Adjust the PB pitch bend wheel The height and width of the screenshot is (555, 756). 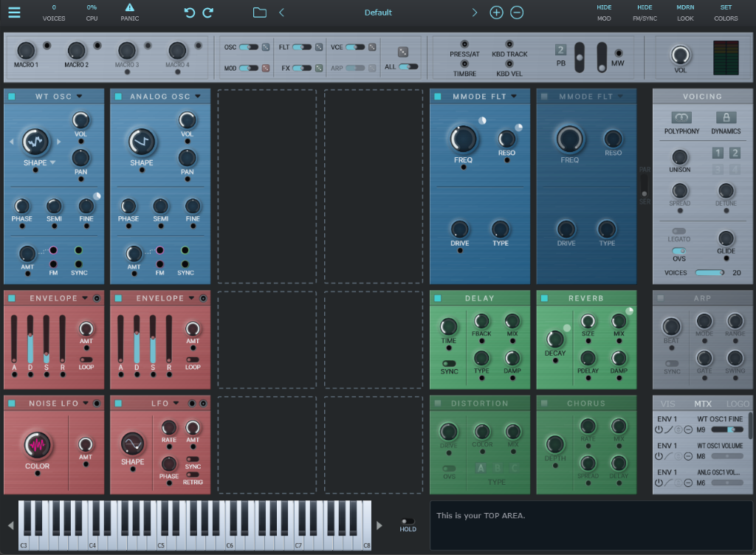580,58
